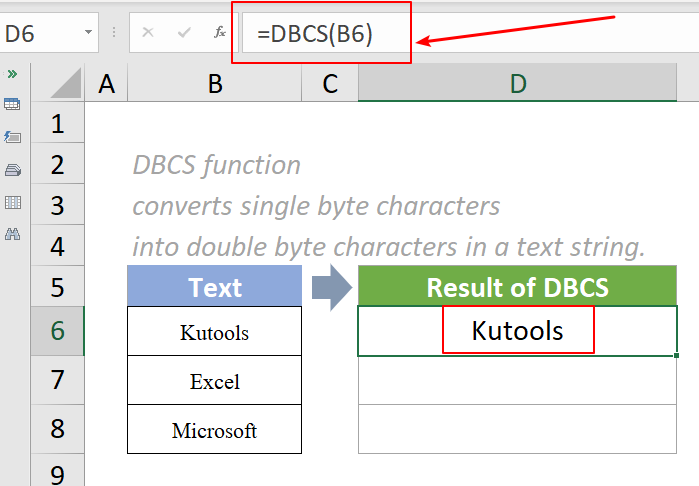Open Find and Replace binoculars icon
The image size is (699, 486).
click(13, 235)
